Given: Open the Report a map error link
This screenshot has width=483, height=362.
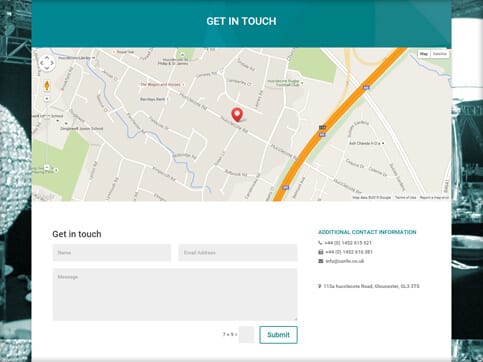Looking at the screenshot, I should point(434,198).
